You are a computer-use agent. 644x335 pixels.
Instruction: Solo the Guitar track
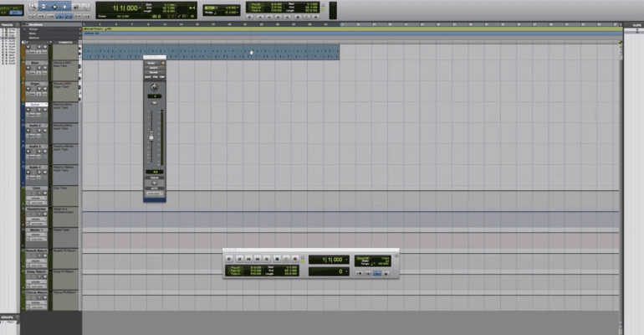39,110
